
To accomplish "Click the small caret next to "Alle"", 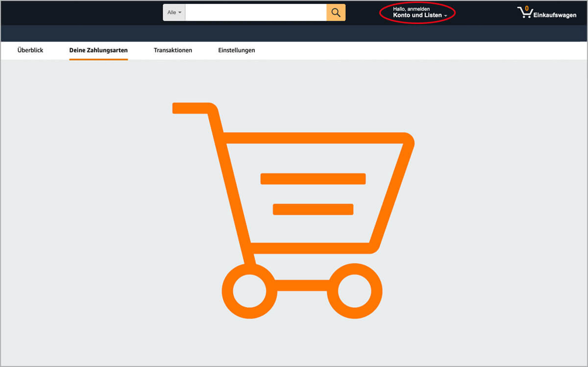I will tap(180, 12).
